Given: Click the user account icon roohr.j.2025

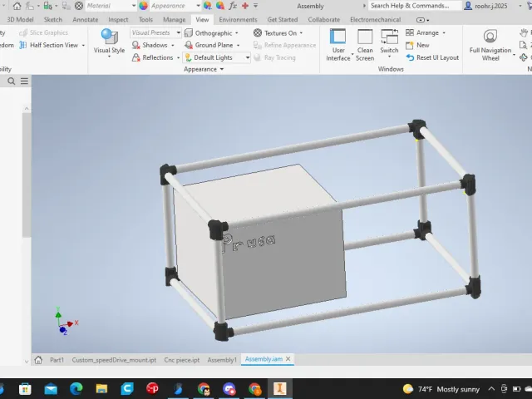Looking at the screenshot, I should [468, 6].
